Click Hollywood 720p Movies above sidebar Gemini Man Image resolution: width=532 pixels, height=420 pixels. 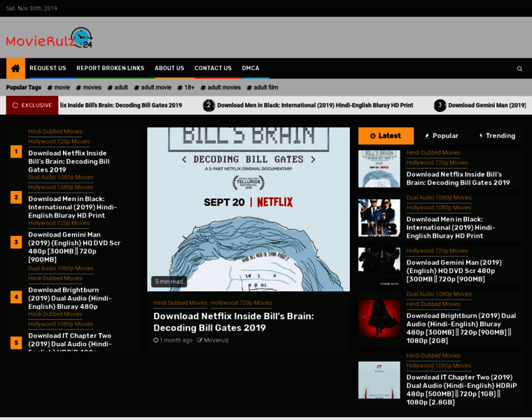click(437, 251)
